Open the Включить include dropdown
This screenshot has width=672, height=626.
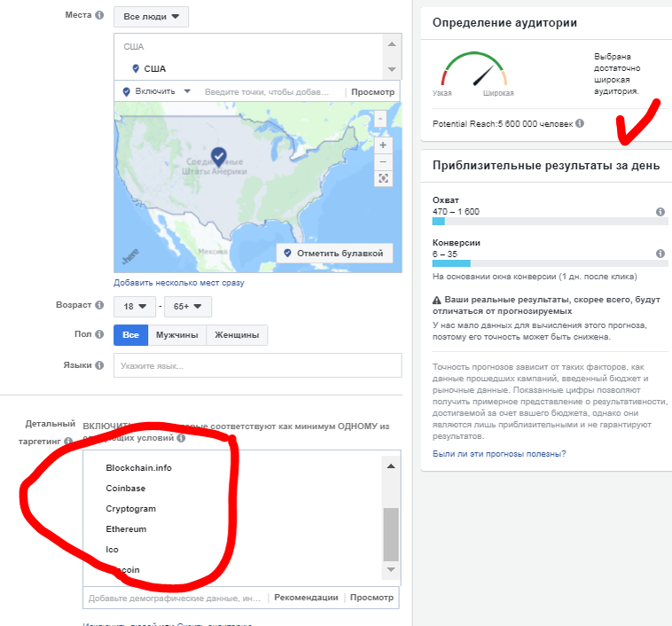[156, 91]
